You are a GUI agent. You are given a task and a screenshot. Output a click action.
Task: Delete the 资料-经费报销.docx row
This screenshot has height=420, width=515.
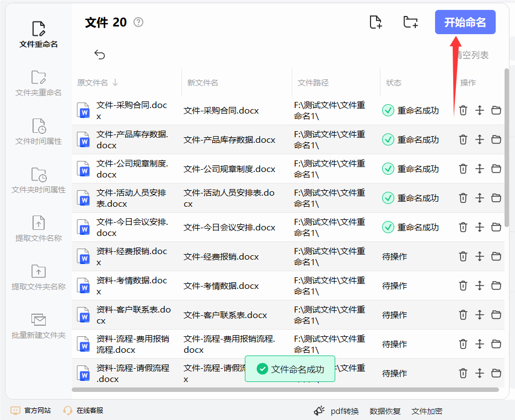pos(463,256)
